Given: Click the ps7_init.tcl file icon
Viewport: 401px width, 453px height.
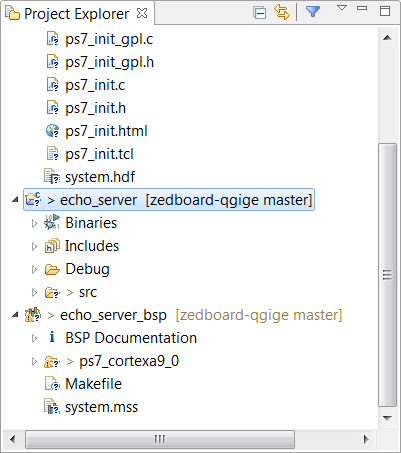Looking at the screenshot, I should click(53, 154).
